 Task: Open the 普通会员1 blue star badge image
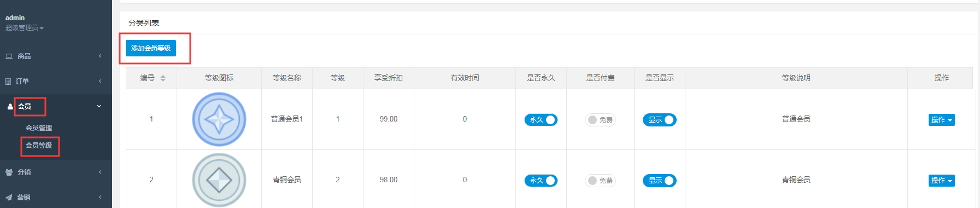pos(219,119)
